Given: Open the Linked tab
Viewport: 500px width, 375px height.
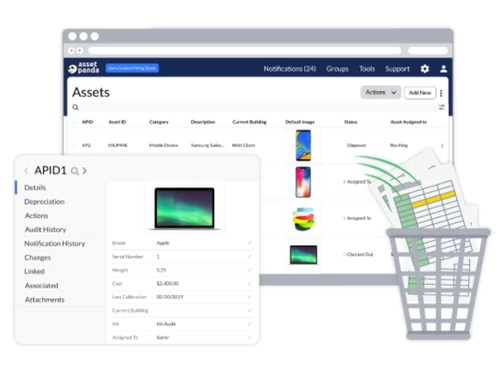Looking at the screenshot, I should 34,271.
